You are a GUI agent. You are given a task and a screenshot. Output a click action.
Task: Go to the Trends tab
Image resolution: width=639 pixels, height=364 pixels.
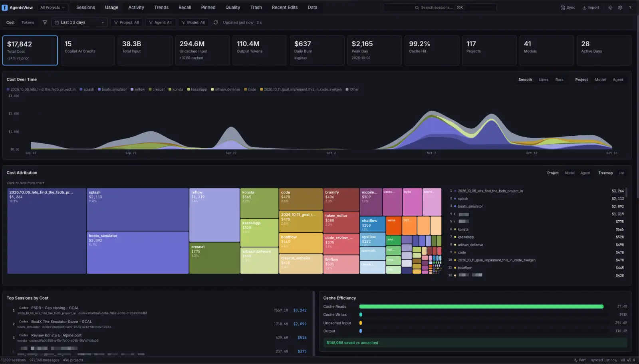pyautogui.click(x=161, y=8)
